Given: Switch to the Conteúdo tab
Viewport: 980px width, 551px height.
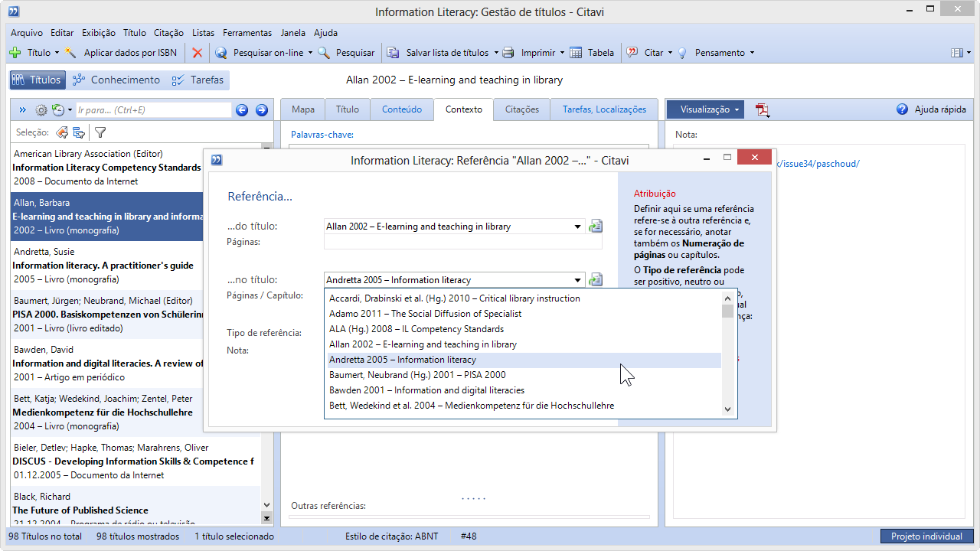Looking at the screenshot, I should click(402, 109).
